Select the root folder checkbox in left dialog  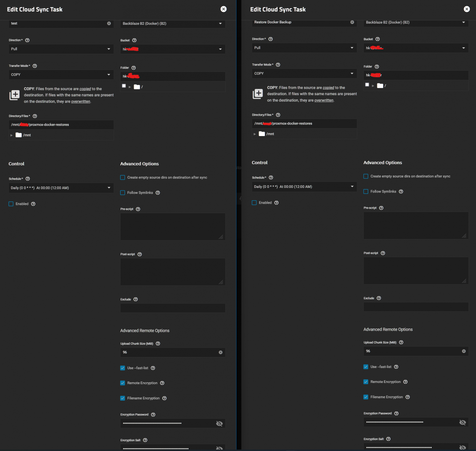pyautogui.click(x=124, y=86)
